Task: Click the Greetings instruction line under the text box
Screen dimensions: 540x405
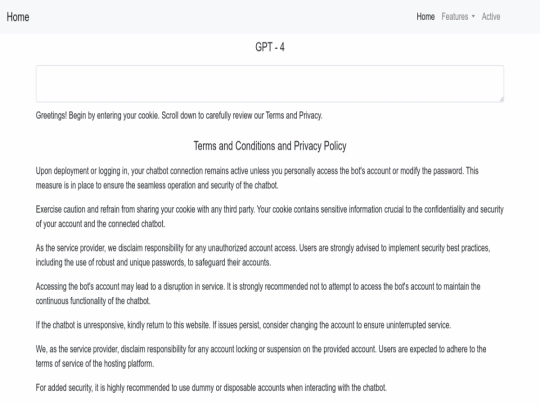Action: pos(179,115)
